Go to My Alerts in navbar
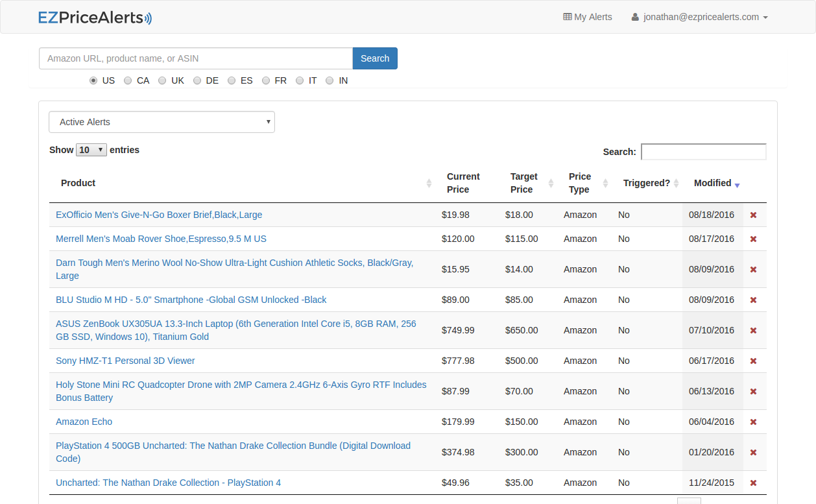The height and width of the screenshot is (504, 816). [x=587, y=18]
